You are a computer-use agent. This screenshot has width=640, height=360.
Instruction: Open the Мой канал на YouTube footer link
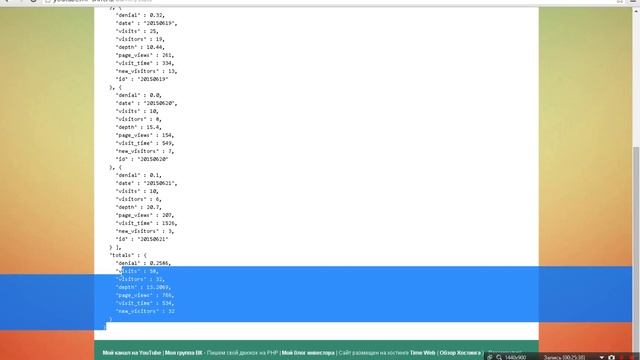click(132, 353)
